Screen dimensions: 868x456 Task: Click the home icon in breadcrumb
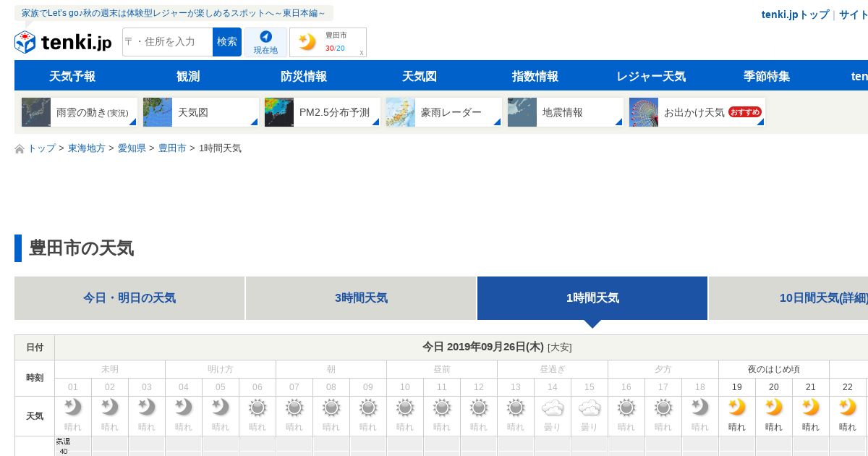[20, 148]
